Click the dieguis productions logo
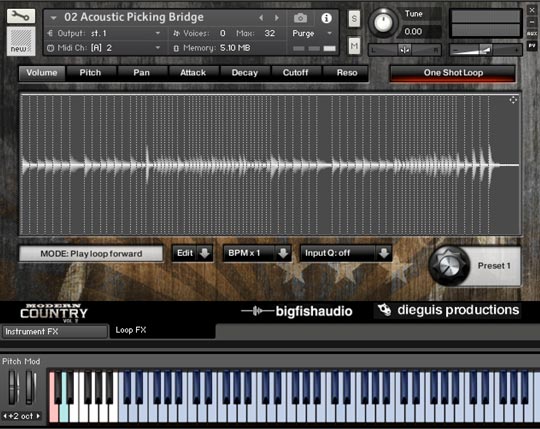540x429 pixels. point(447,310)
